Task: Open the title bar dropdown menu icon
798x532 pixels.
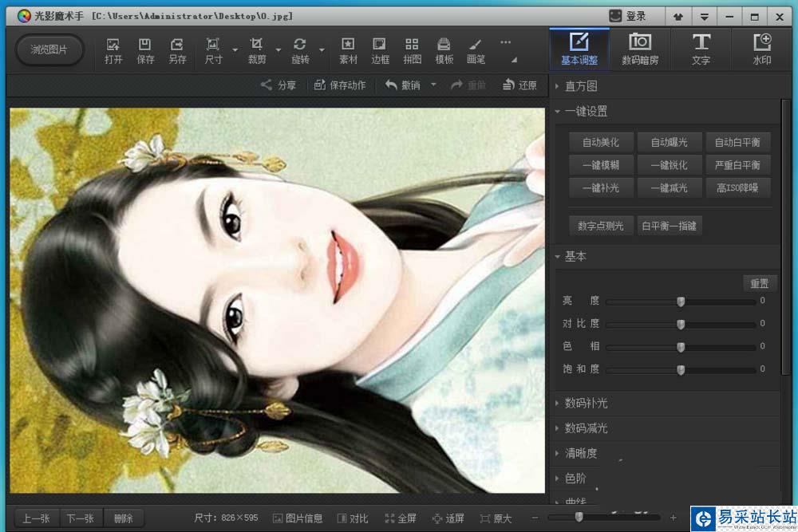Action: click(x=705, y=17)
